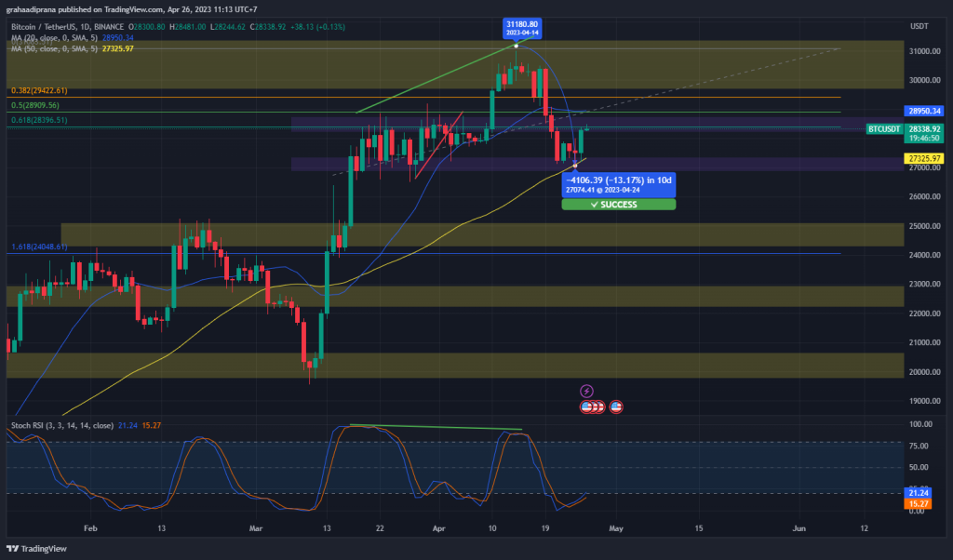Click the 24000.00 price axis label
This screenshot has width=953, height=560.
924,255
